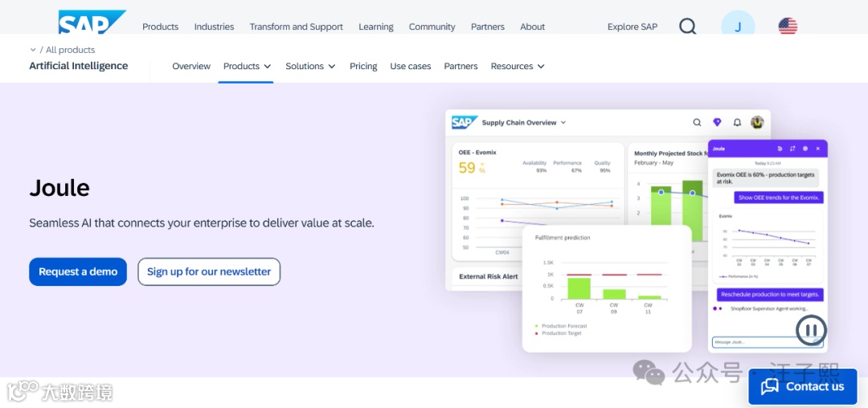Image resolution: width=868 pixels, height=408 pixels.
Task: Click the dashboard user avatar photo
Action: (x=757, y=122)
